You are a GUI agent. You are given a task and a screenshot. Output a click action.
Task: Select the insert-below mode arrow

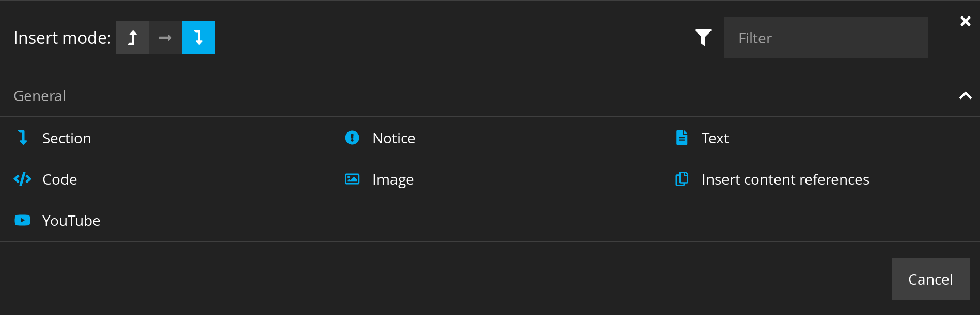(x=198, y=37)
